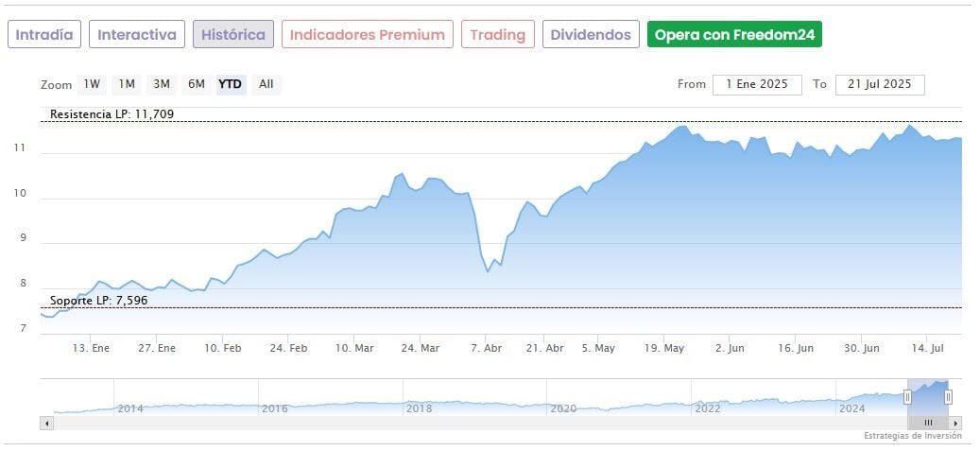Open the Estrategias de Inversión link

912,436
